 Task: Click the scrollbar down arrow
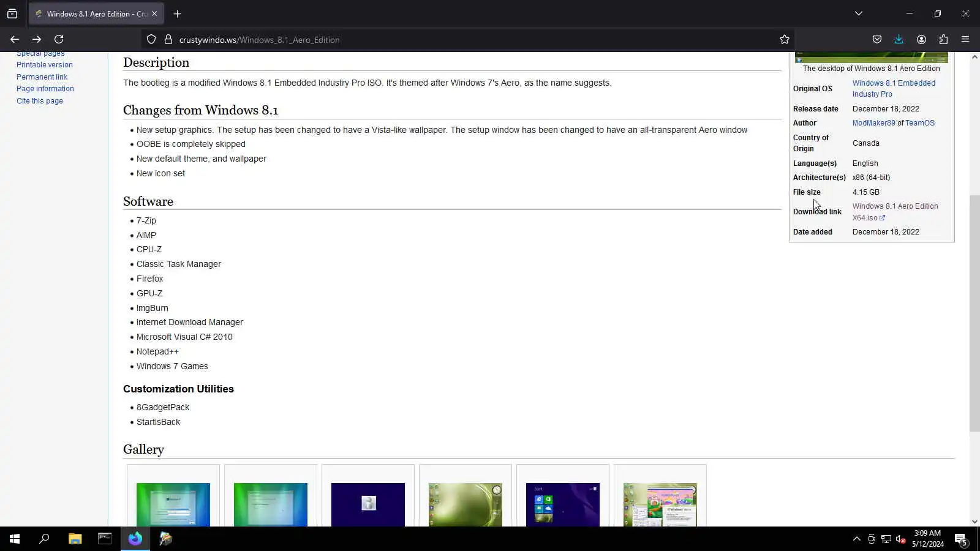tap(974, 522)
